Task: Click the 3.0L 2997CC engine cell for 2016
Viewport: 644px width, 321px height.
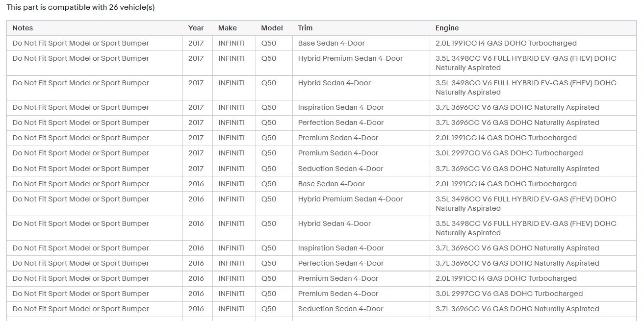Action: 509,294
